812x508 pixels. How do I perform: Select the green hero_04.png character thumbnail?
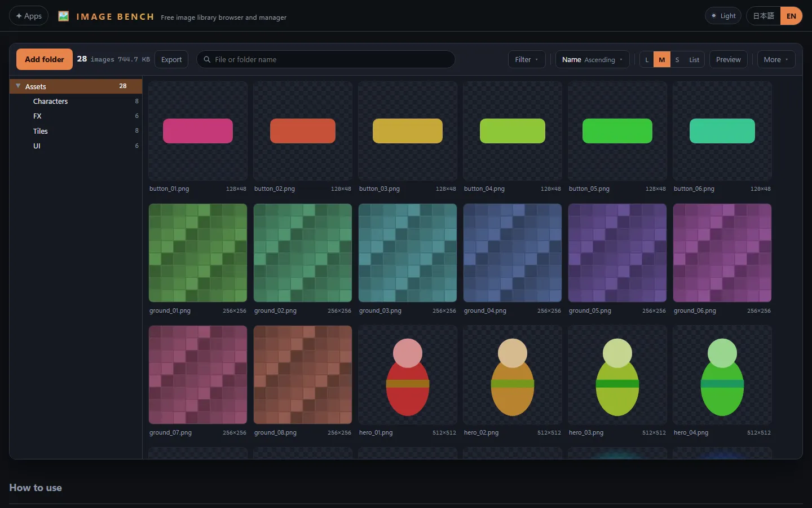722,375
